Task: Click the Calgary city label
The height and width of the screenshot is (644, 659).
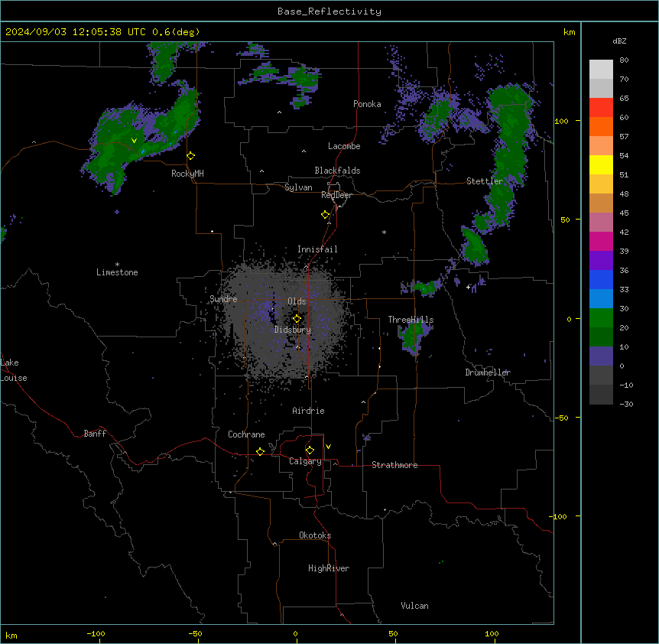Action: coord(305,461)
